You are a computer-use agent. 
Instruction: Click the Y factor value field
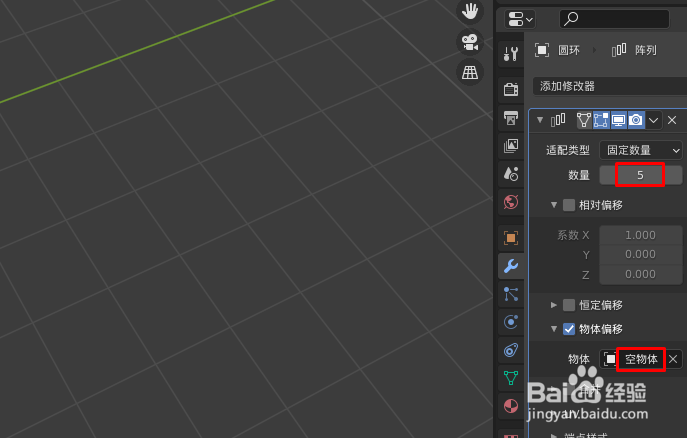point(641,254)
